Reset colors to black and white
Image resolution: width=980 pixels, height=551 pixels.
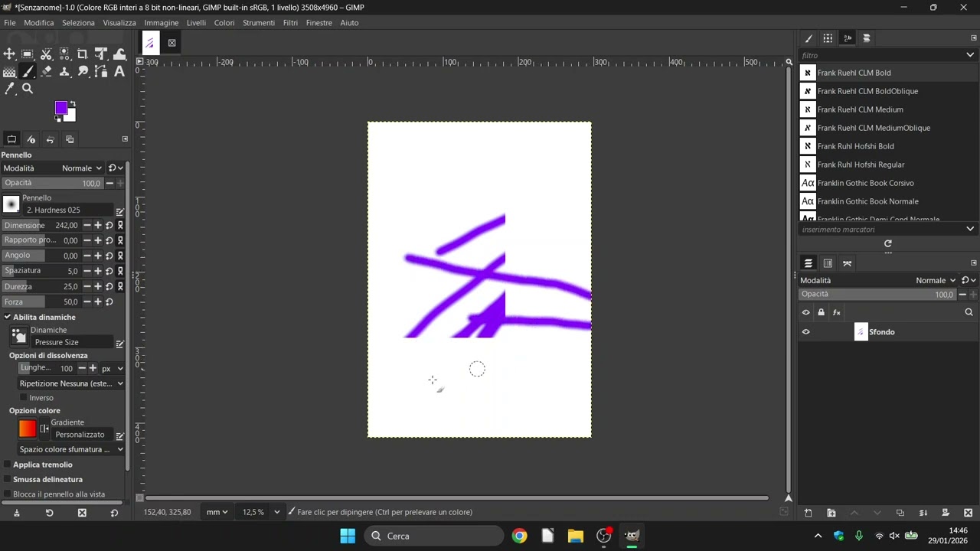[57, 119]
